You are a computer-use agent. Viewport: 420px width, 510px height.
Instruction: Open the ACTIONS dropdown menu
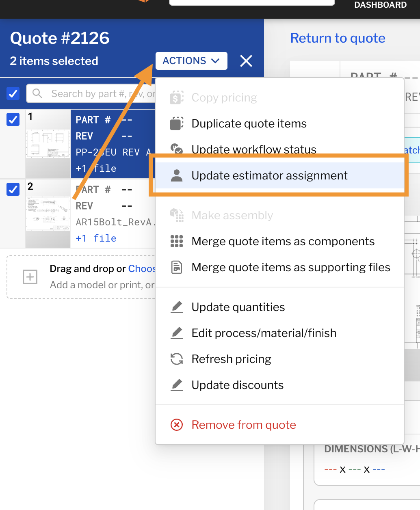pos(191,61)
